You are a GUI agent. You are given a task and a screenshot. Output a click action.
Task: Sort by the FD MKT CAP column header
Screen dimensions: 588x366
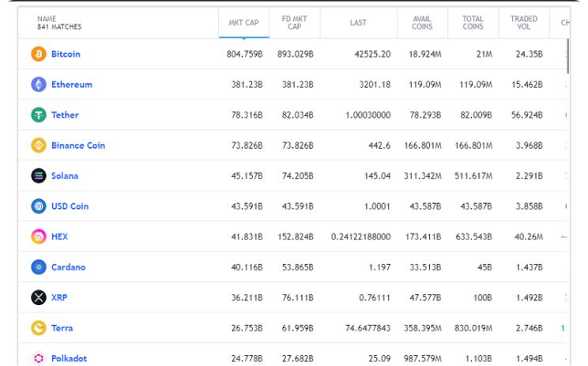[x=294, y=22]
